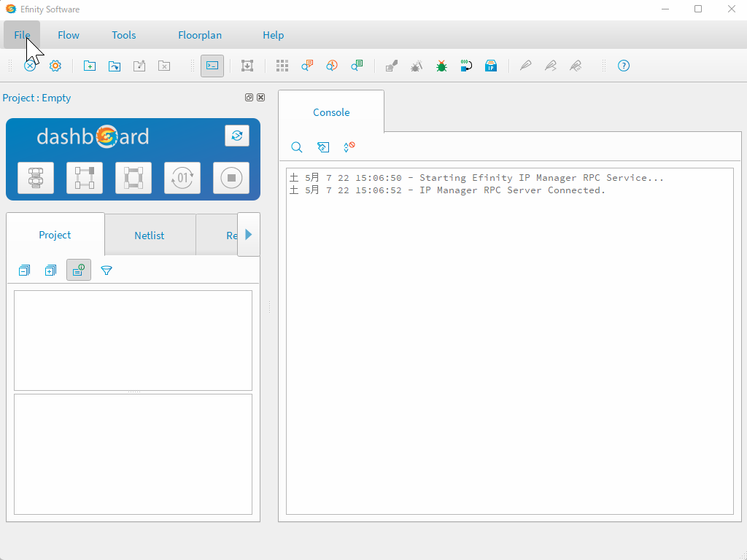The height and width of the screenshot is (560, 747).
Task: Select the Project tab
Action: (x=55, y=235)
